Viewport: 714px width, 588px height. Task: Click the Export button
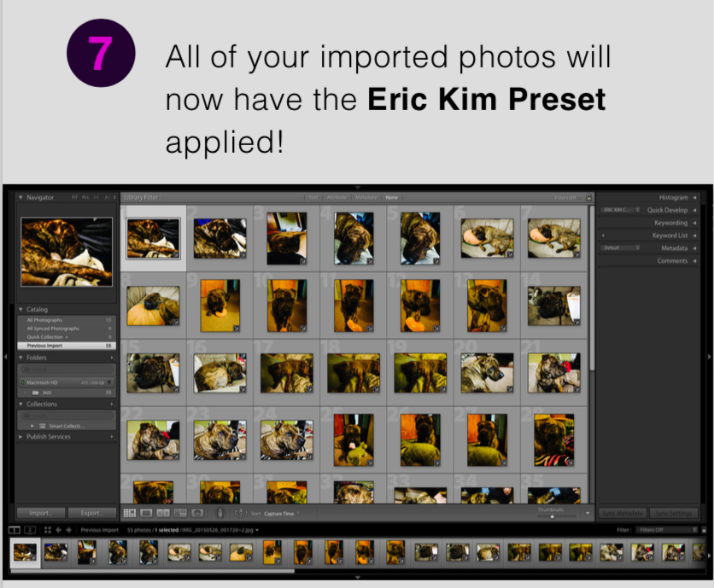(x=92, y=513)
